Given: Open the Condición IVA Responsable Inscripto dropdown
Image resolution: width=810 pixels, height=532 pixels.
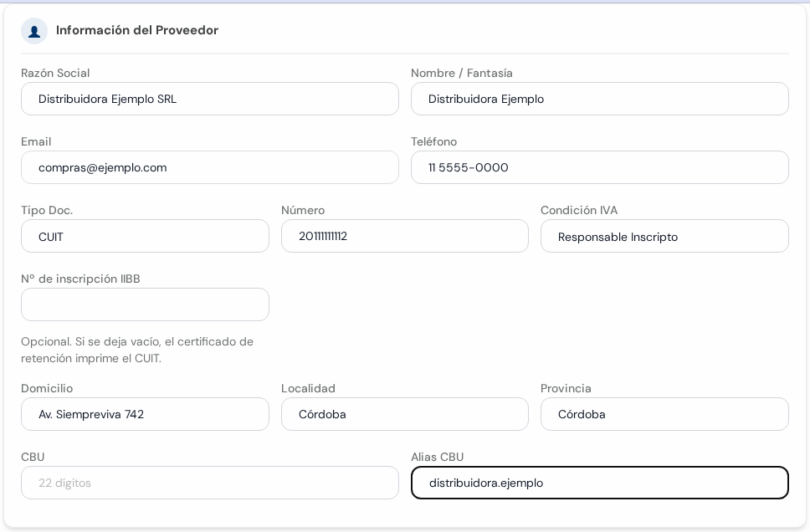Looking at the screenshot, I should (x=665, y=236).
